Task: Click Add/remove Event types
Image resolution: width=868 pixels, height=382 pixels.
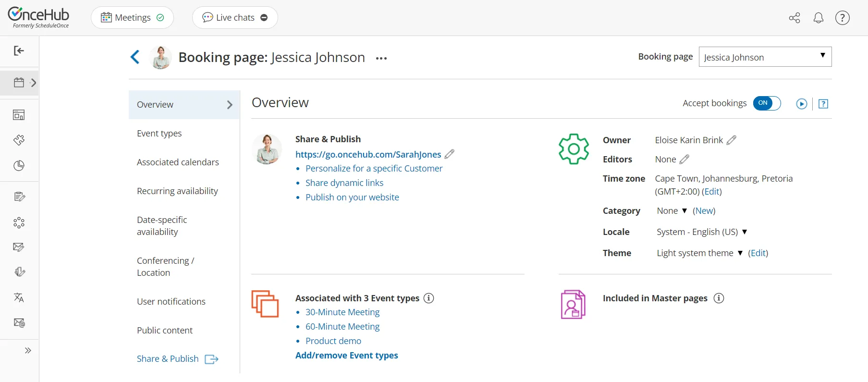Action: point(347,356)
